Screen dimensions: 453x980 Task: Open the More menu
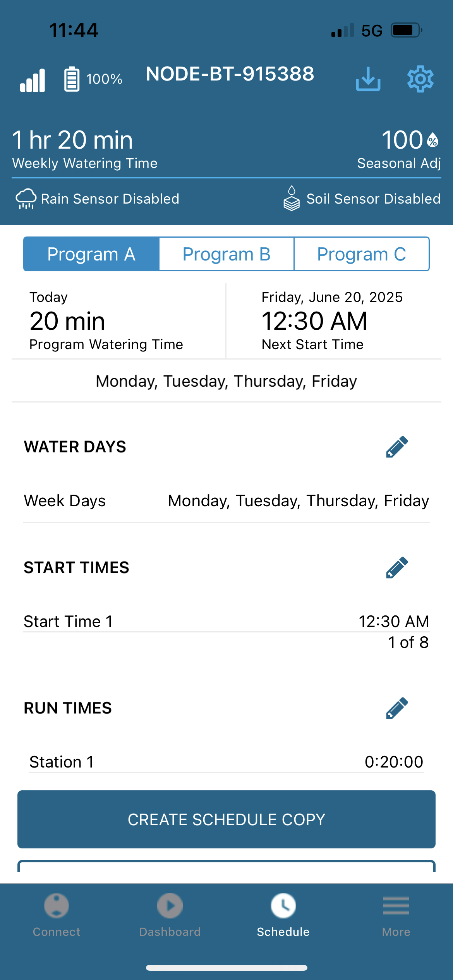[396, 915]
